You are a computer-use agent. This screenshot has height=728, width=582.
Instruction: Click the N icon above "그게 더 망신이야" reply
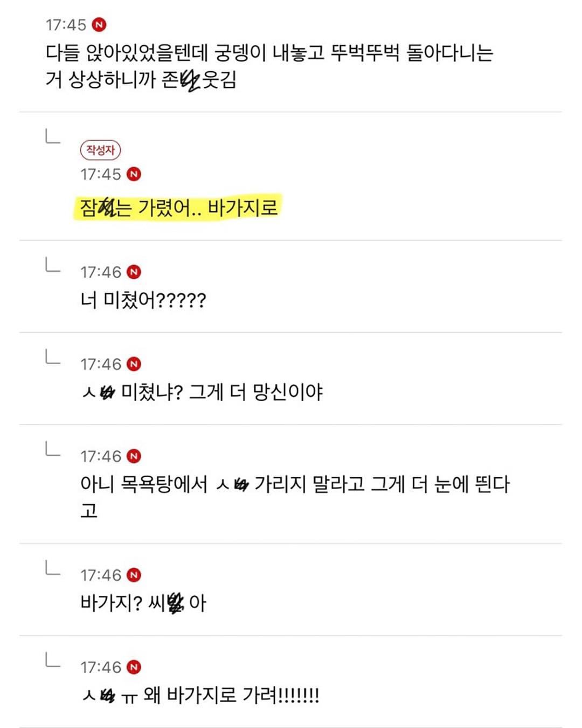[x=134, y=364]
